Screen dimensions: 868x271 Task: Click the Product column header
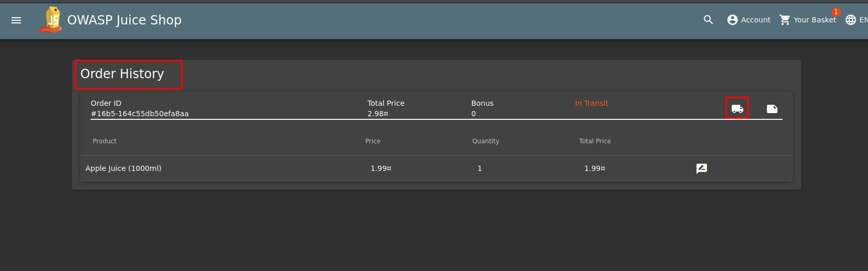104,141
